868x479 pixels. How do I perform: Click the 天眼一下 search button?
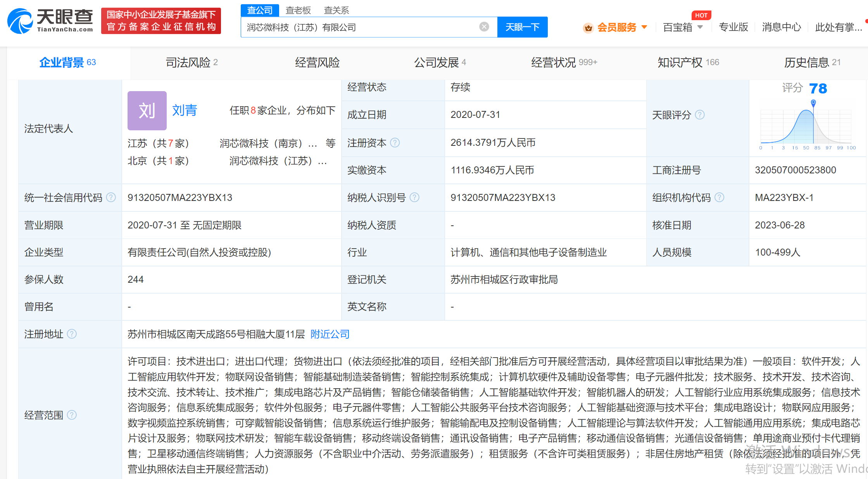(522, 27)
